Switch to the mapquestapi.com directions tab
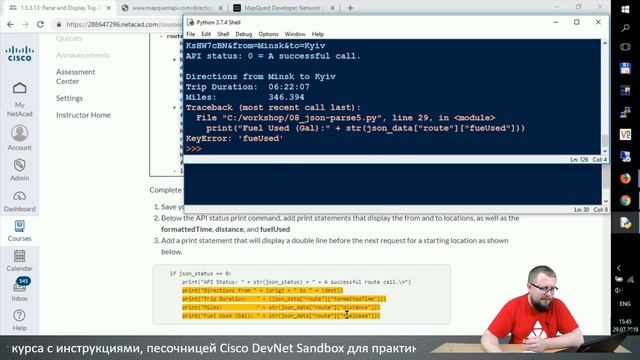Viewport: 640px width, 360px height. click(x=171, y=8)
